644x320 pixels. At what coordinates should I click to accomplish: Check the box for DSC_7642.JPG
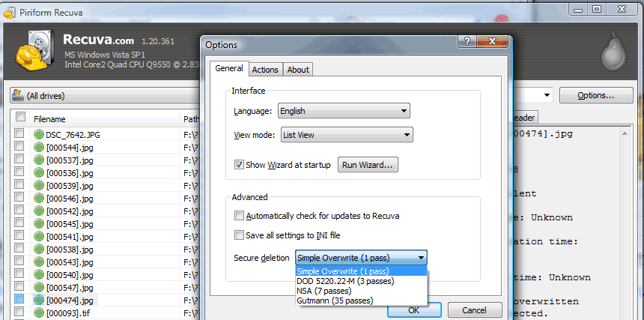pos(19,133)
